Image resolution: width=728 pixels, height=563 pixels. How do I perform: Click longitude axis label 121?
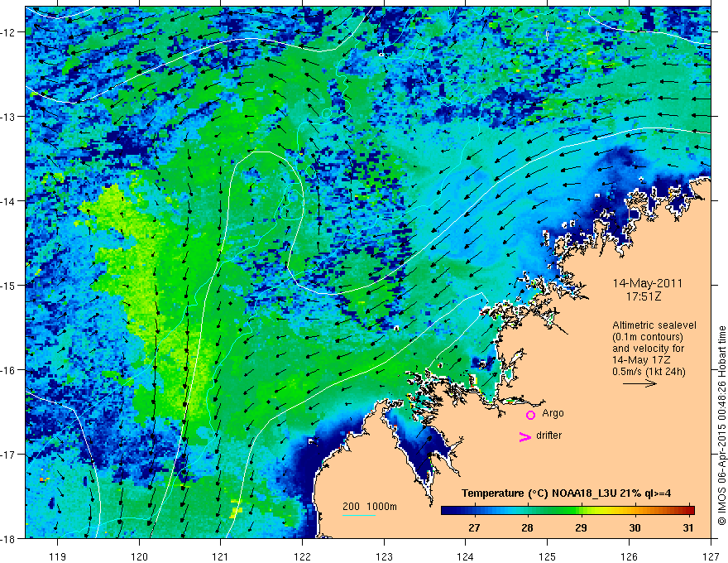[221, 556]
